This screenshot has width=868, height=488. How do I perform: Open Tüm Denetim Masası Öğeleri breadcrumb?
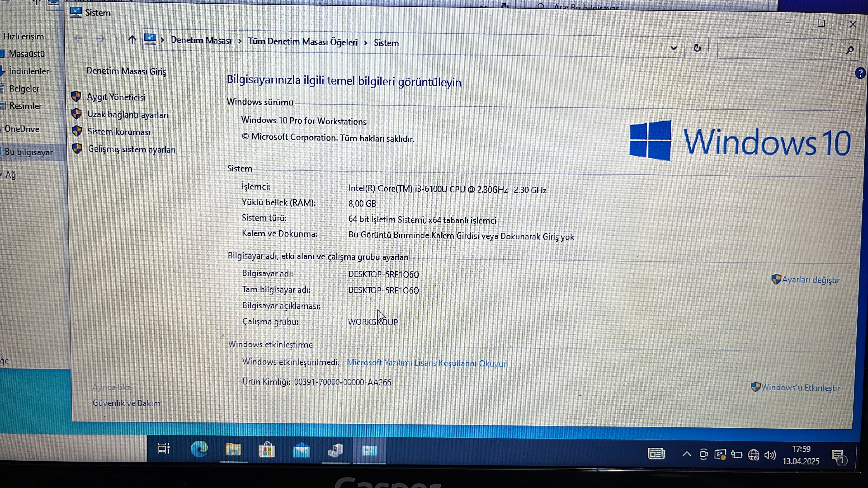point(303,42)
